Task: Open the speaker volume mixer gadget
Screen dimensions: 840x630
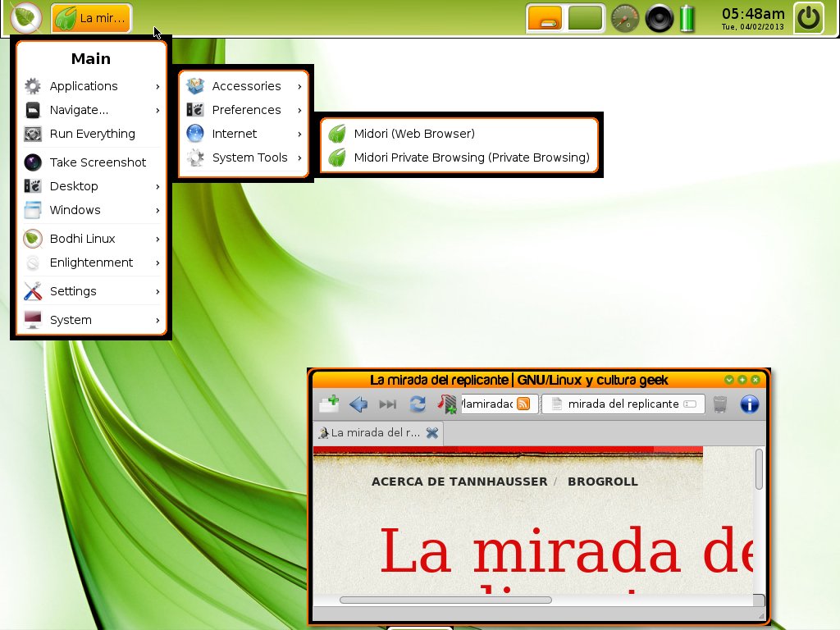Action: (x=659, y=18)
